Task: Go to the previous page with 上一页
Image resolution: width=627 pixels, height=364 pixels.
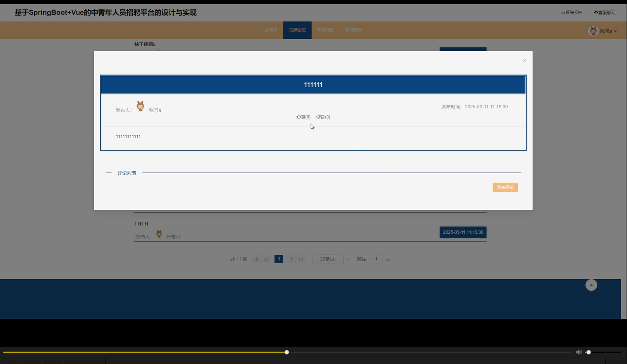Action: pos(261,259)
